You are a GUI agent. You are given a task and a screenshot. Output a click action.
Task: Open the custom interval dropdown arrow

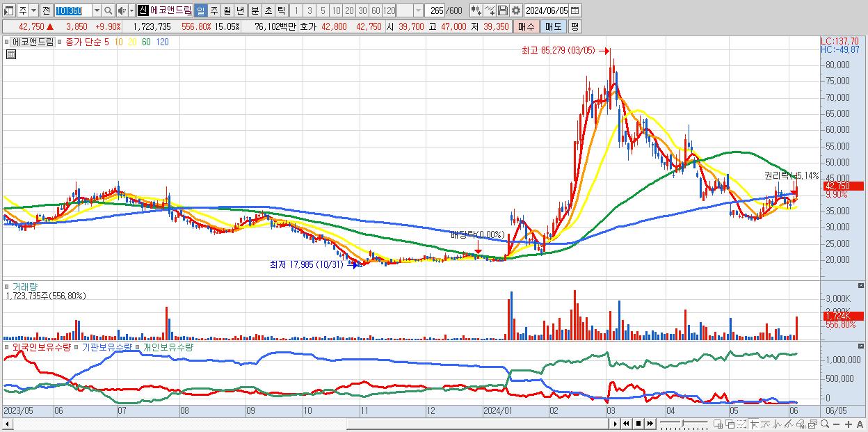[418, 10]
